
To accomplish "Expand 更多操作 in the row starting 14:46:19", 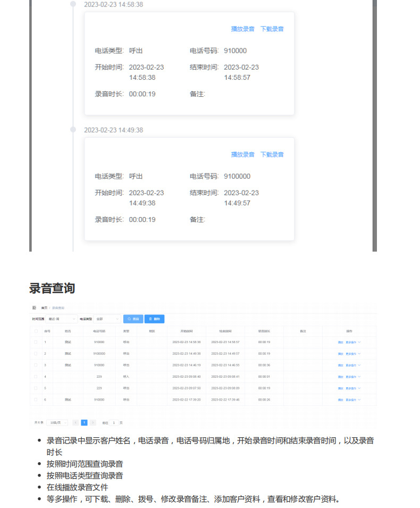I will pos(353,365).
